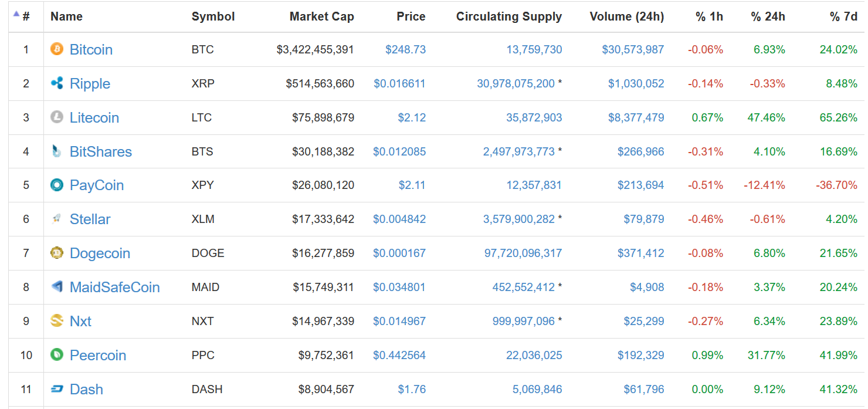This screenshot has height=409, width=868.
Task: Click BitShares price $0.012085
Action: pos(399,151)
